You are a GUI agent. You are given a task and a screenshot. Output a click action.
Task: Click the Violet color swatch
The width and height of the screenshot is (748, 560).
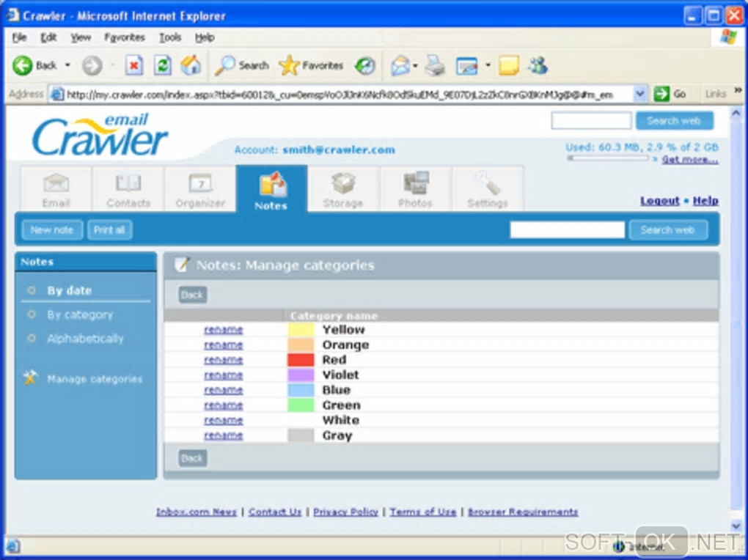(x=301, y=375)
